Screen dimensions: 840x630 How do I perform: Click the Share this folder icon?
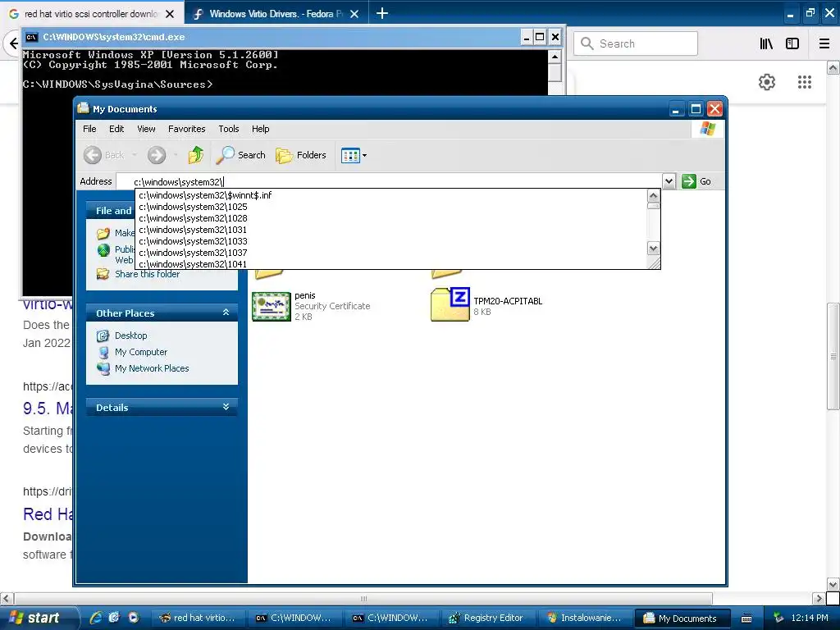103,274
